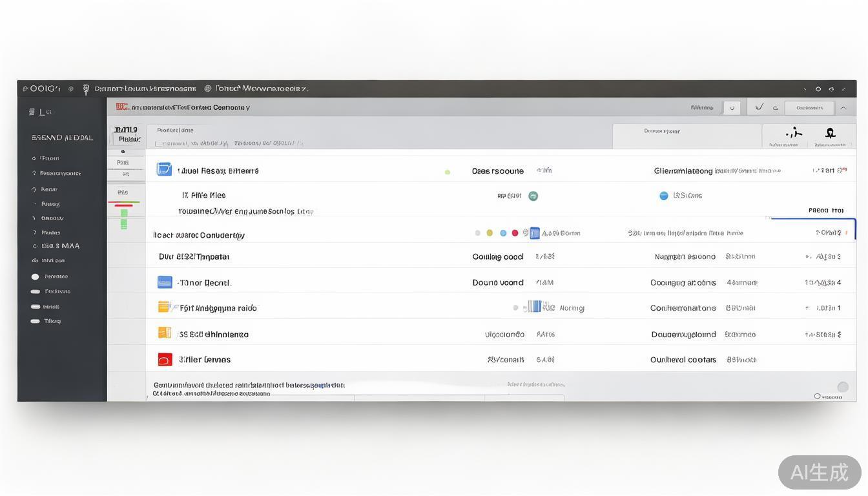Click the pin icon in the dark title bar
The height and width of the screenshot is (496, 868).
click(x=86, y=89)
